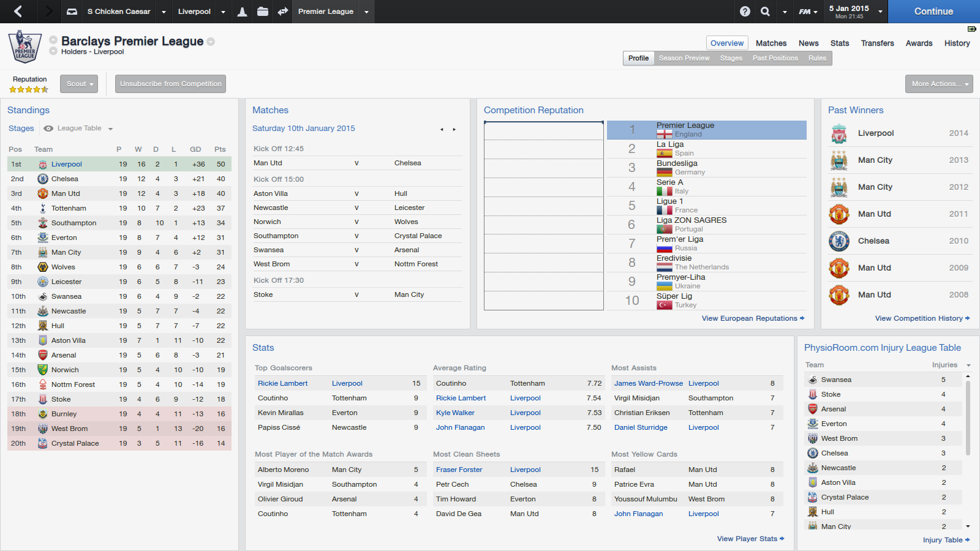The width and height of the screenshot is (980, 551).
Task: Open the Stats tab
Action: (x=840, y=43)
